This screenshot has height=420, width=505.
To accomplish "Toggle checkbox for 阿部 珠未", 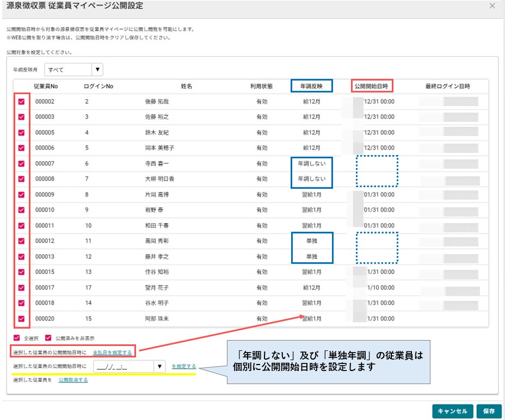I will click(x=22, y=319).
